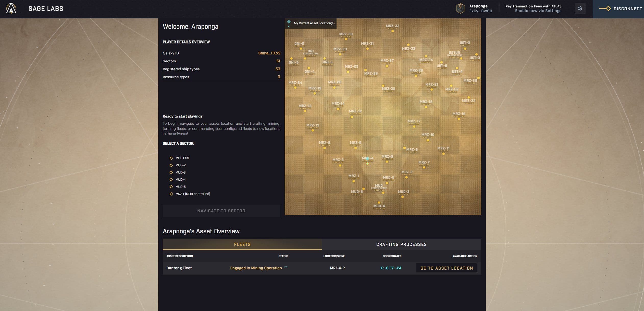Click the MRZ-23 sector marker on map
This screenshot has height=311, width=644.
(469, 98)
